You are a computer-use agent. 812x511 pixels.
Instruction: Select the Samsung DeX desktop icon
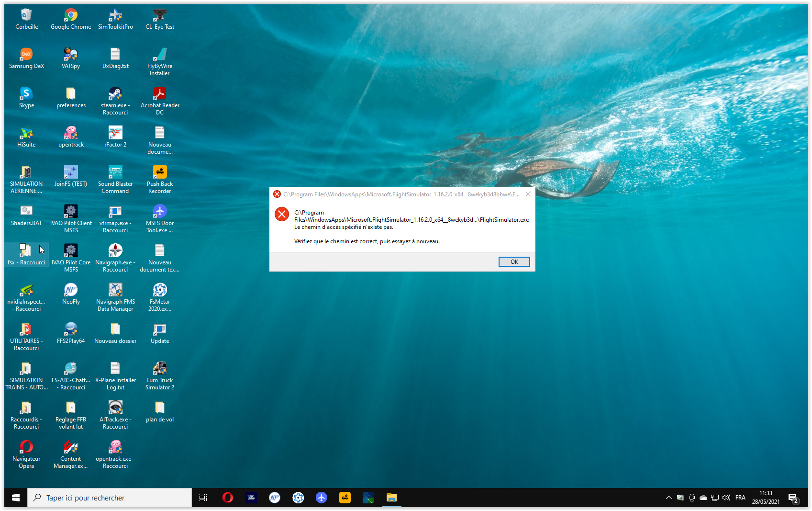pos(26,58)
